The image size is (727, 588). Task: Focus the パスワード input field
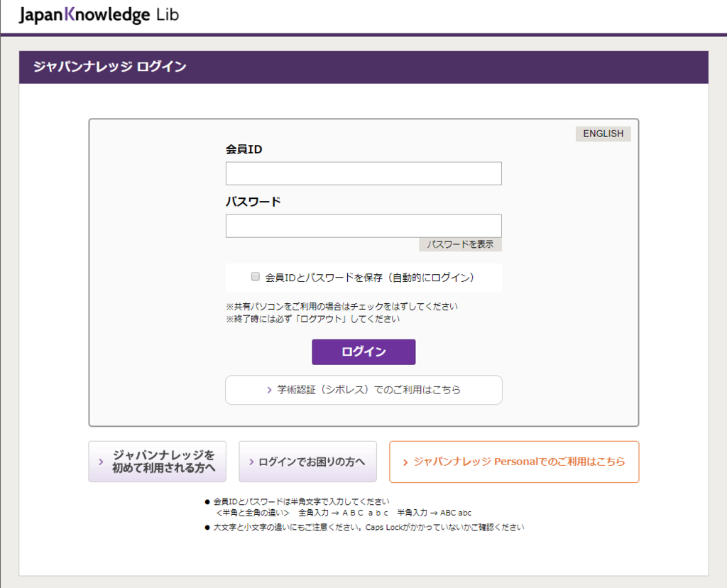point(363,226)
